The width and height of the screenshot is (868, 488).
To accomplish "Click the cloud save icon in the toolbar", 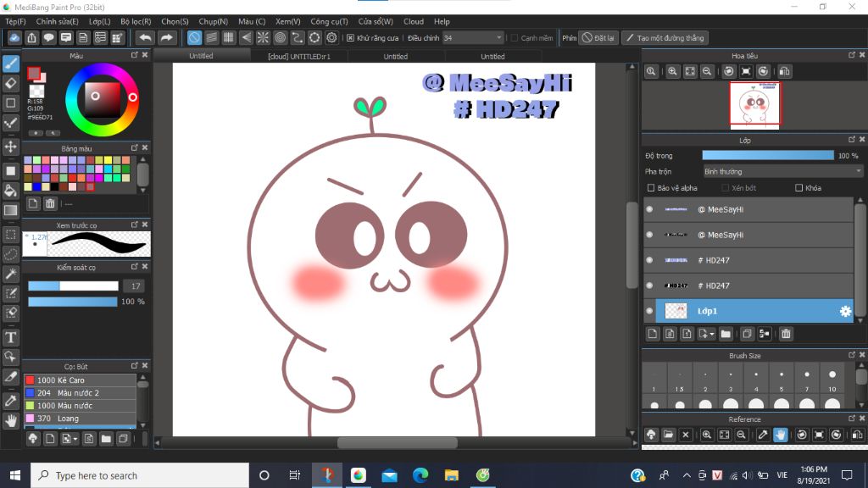I will (x=14, y=37).
